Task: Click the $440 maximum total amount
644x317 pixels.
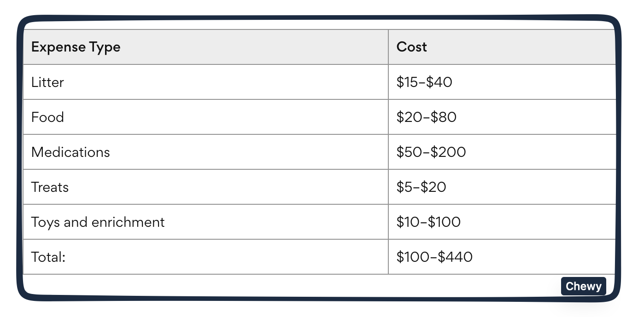Action: (455, 257)
